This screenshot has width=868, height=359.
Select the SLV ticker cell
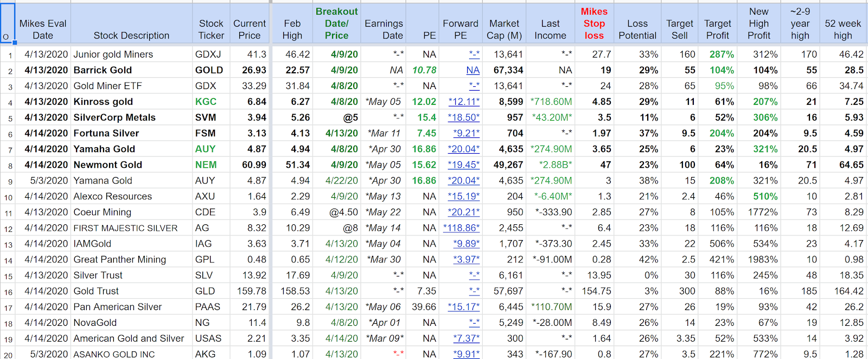[211, 275]
